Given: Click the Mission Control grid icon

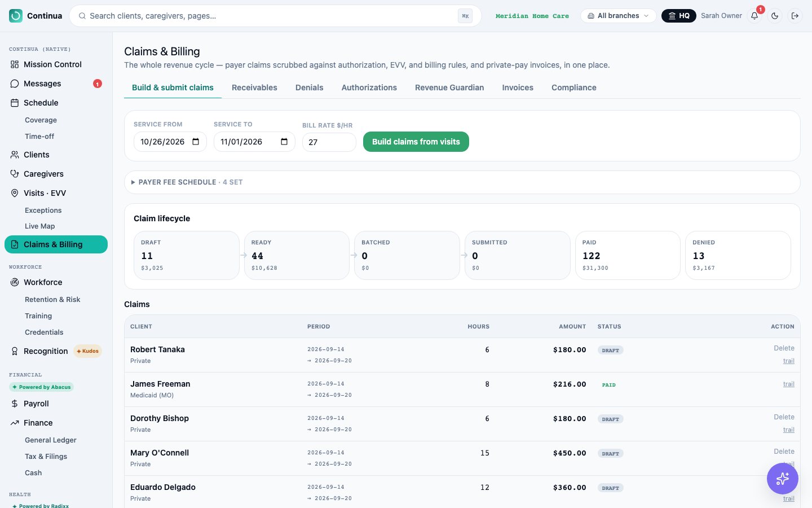Looking at the screenshot, I should pyautogui.click(x=15, y=64).
